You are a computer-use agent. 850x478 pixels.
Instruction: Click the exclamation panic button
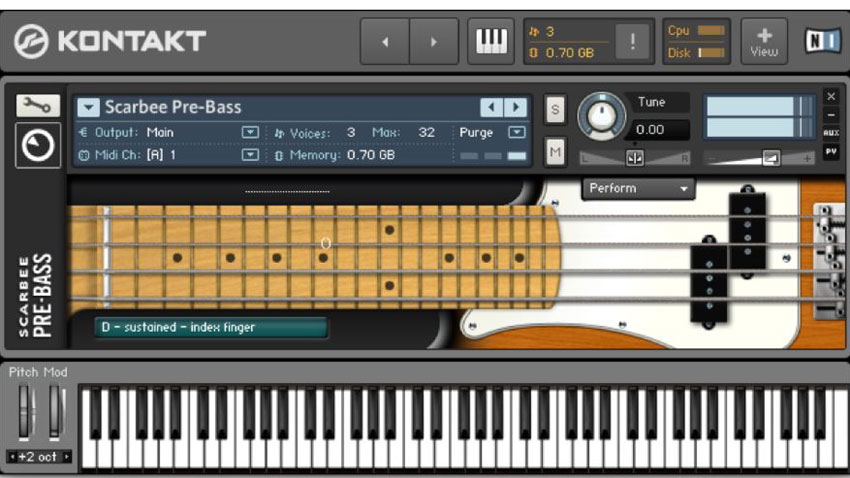pos(633,41)
